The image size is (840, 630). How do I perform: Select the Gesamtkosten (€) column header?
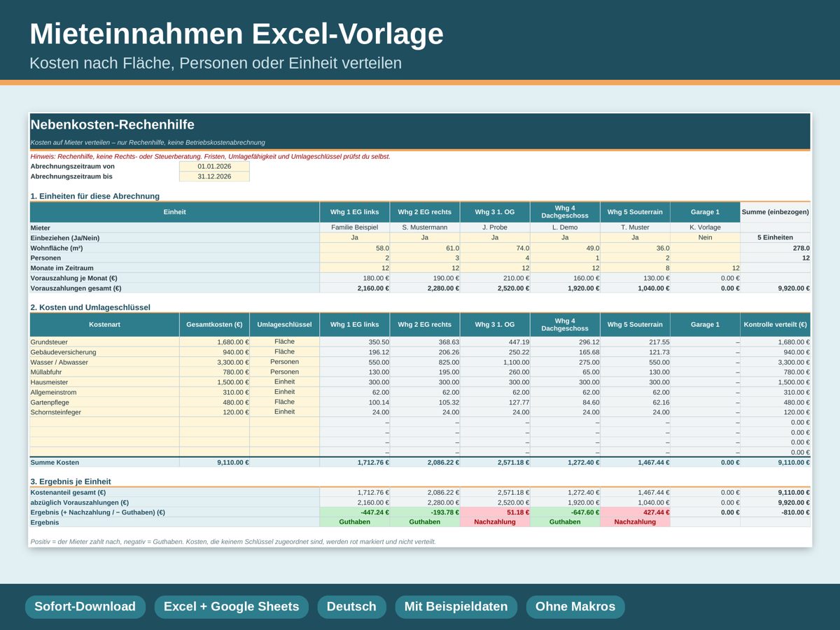pyautogui.click(x=214, y=325)
